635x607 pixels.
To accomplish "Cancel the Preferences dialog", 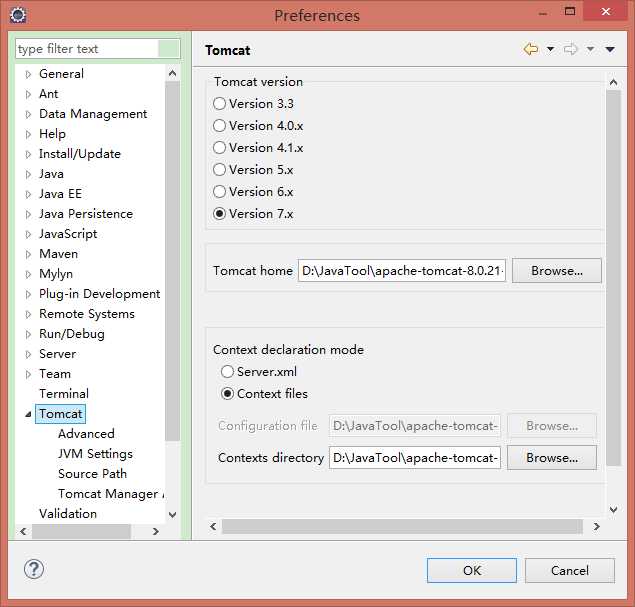I will coord(570,571).
